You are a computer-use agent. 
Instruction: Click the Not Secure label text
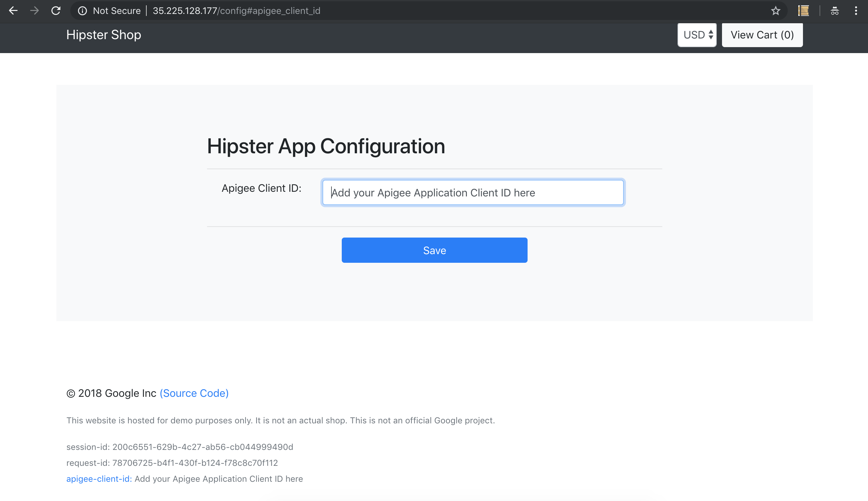(116, 11)
